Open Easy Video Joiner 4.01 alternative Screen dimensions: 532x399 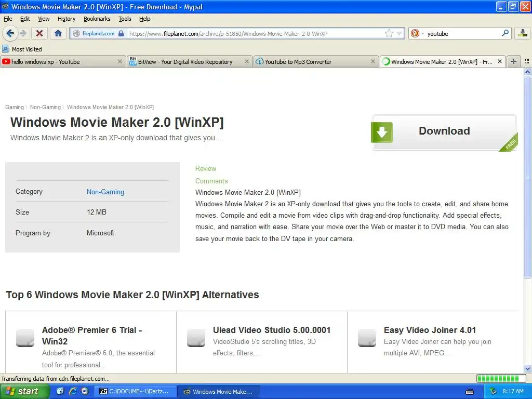430,330
